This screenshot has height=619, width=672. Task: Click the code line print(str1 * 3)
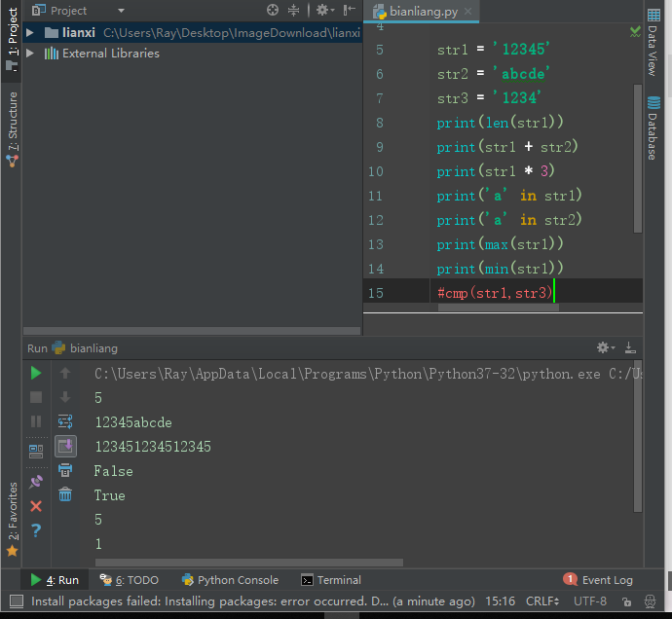click(496, 171)
